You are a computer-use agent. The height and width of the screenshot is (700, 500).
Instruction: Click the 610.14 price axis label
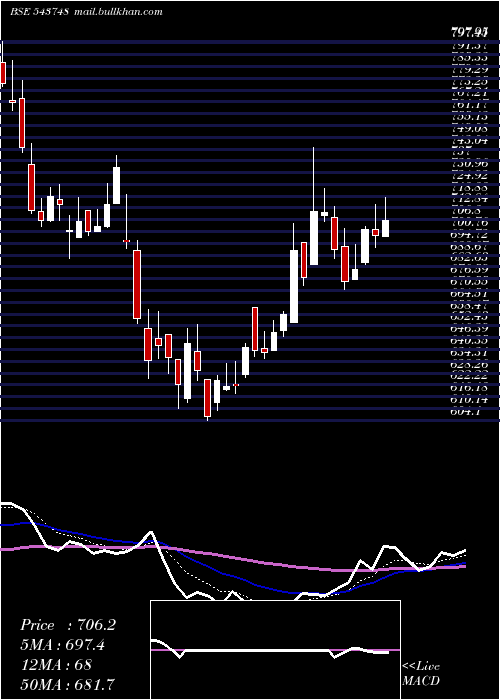click(469, 400)
